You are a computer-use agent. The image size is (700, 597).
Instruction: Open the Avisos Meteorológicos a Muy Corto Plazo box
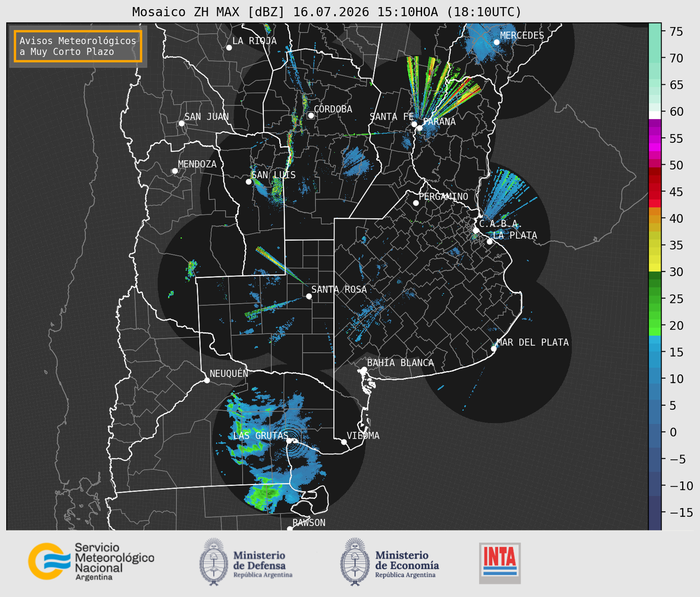tap(78, 46)
